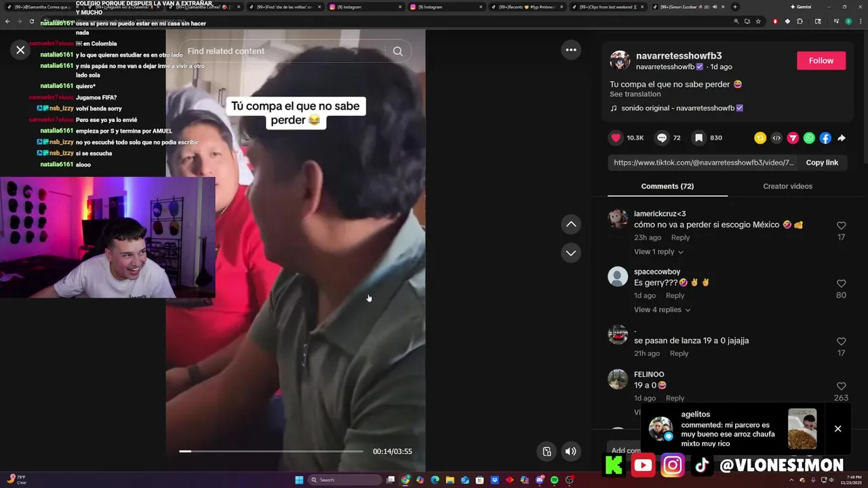
Task: Switch to Clips from last weekend tab
Action: pos(608,7)
